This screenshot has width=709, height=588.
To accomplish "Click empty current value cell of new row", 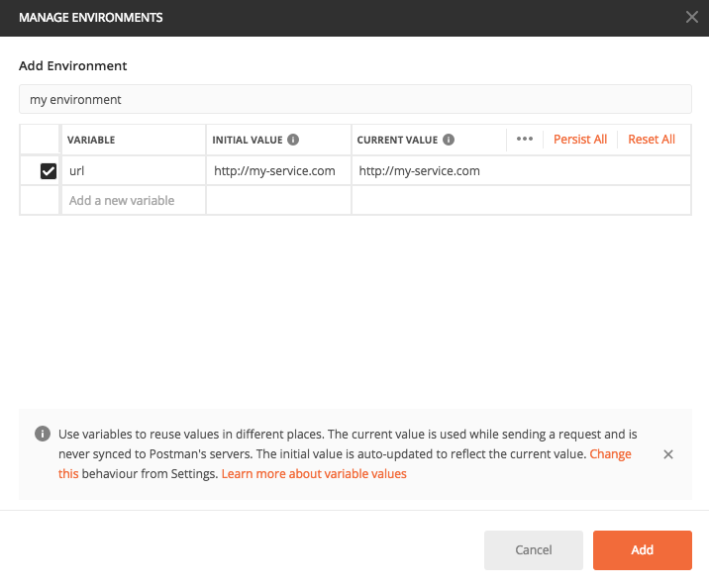I will [x=521, y=200].
